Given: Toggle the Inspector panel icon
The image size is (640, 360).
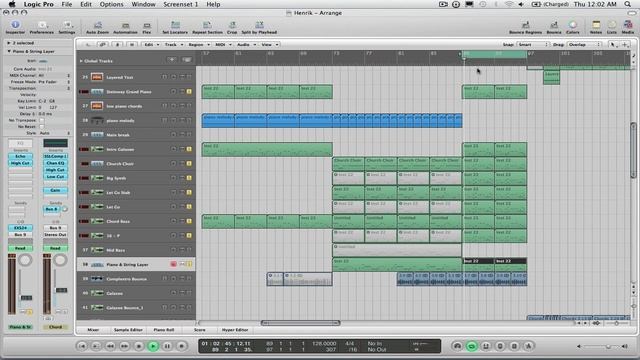Looking at the screenshot, I should pos(15,25).
